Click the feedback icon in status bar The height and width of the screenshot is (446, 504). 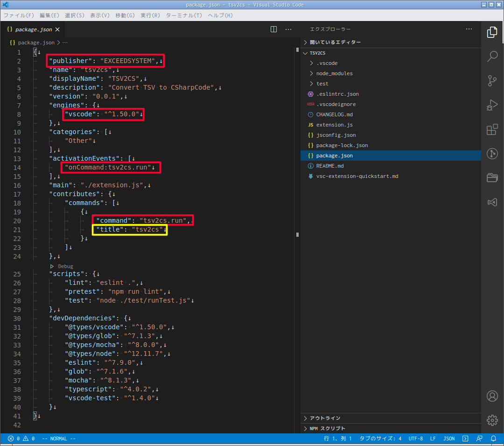[479, 439]
